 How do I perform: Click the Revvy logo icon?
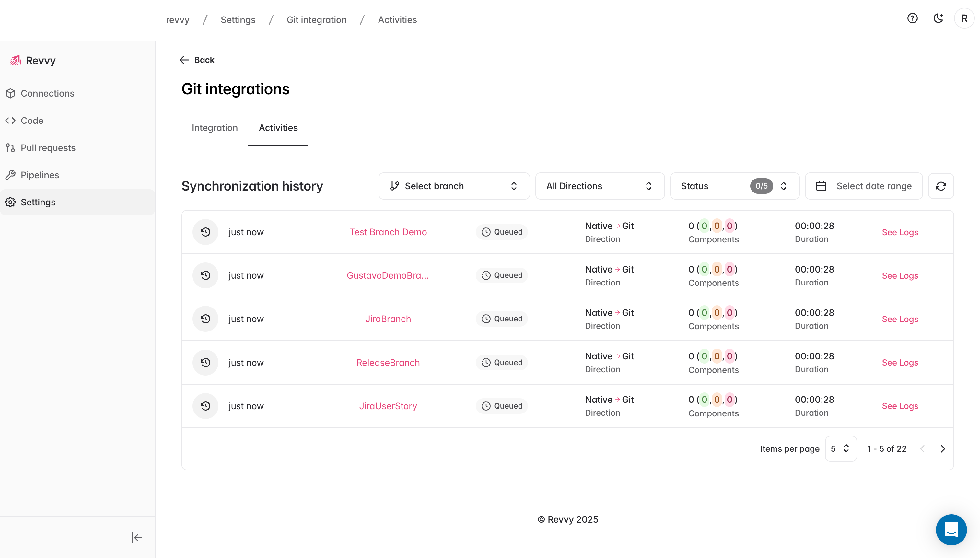coord(15,61)
